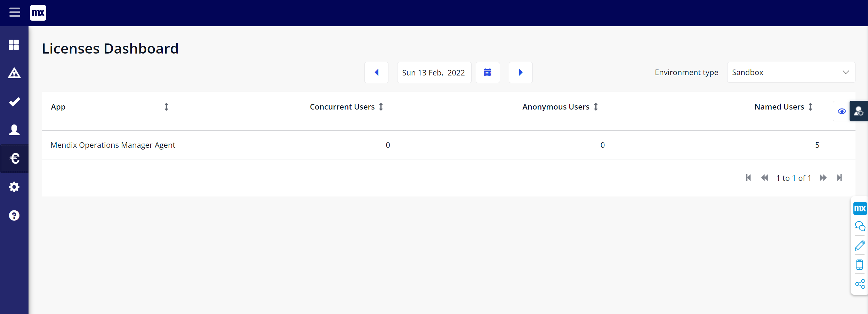Open the alerts warning triangle icon
This screenshot has height=314, width=868.
(14, 73)
